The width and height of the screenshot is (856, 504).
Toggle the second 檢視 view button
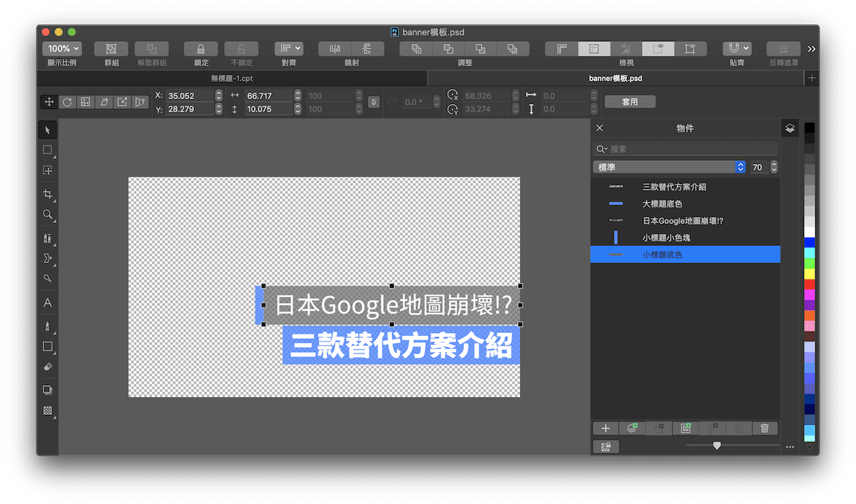(594, 48)
